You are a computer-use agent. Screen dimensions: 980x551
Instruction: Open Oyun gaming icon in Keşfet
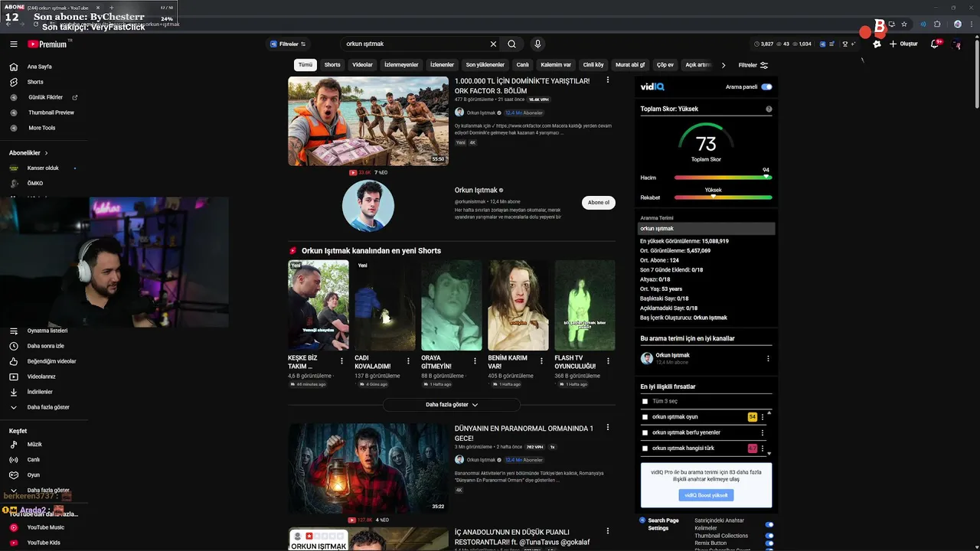[14, 475]
